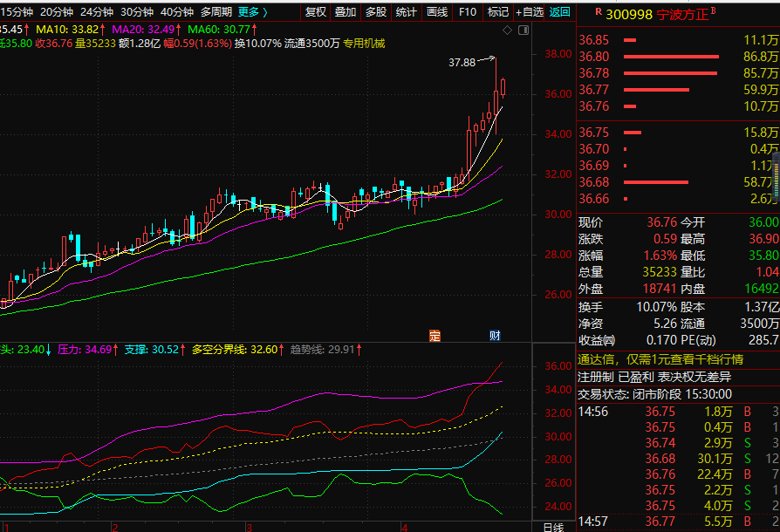Enable 画线 drawing mode
The width and height of the screenshot is (780, 532).
[x=436, y=12]
